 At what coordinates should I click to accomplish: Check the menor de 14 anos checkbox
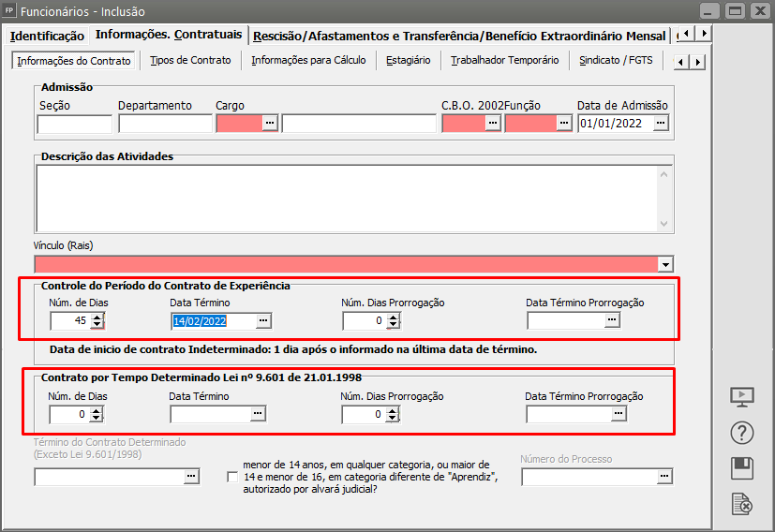pos(232,477)
